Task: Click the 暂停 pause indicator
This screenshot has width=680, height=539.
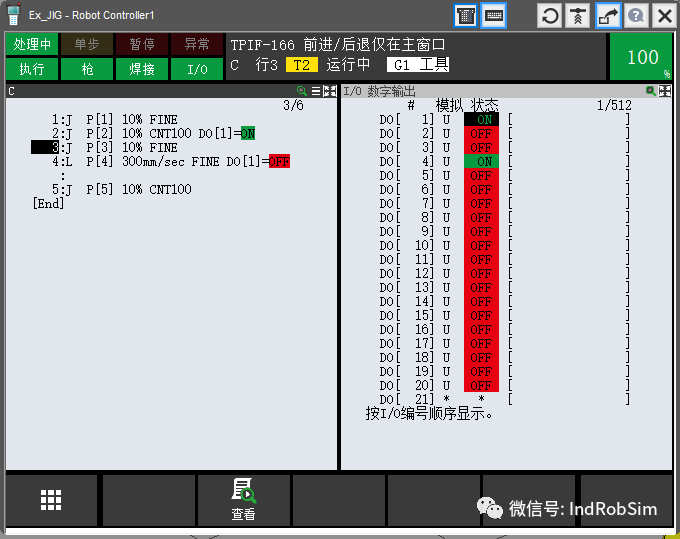Action: pyautogui.click(x=142, y=44)
